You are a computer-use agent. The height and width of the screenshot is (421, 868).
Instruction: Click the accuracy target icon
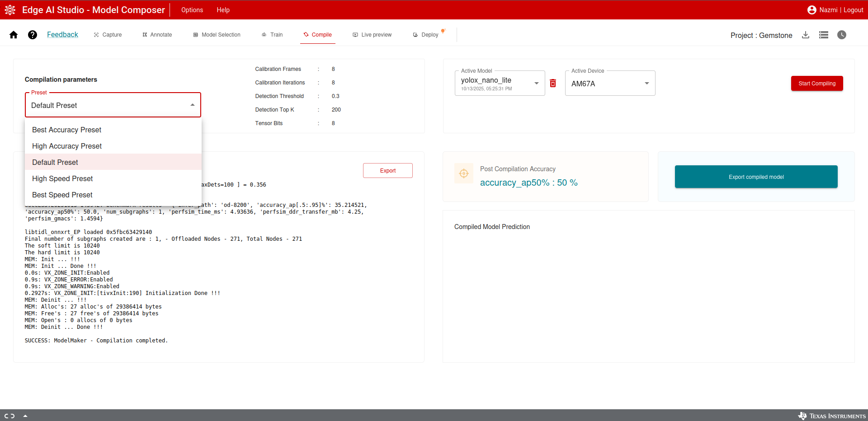click(464, 173)
